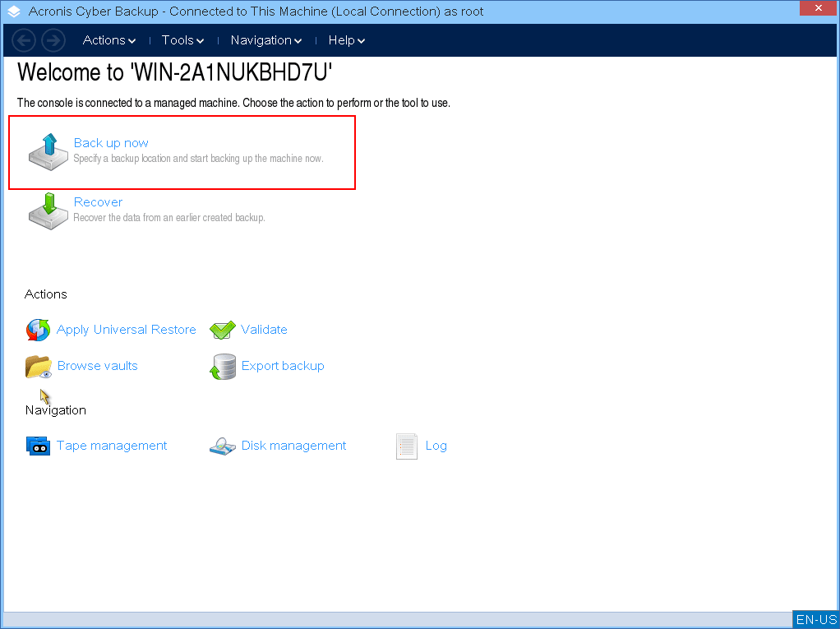
Task: Open the Navigation dropdown menu
Action: 266,40
